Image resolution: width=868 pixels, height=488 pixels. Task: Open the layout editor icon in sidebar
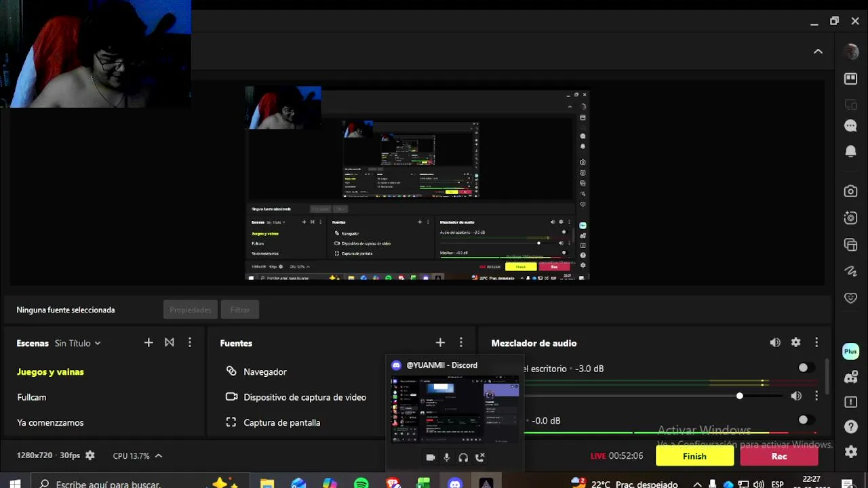pyautogui.click(x=850, y=79)
